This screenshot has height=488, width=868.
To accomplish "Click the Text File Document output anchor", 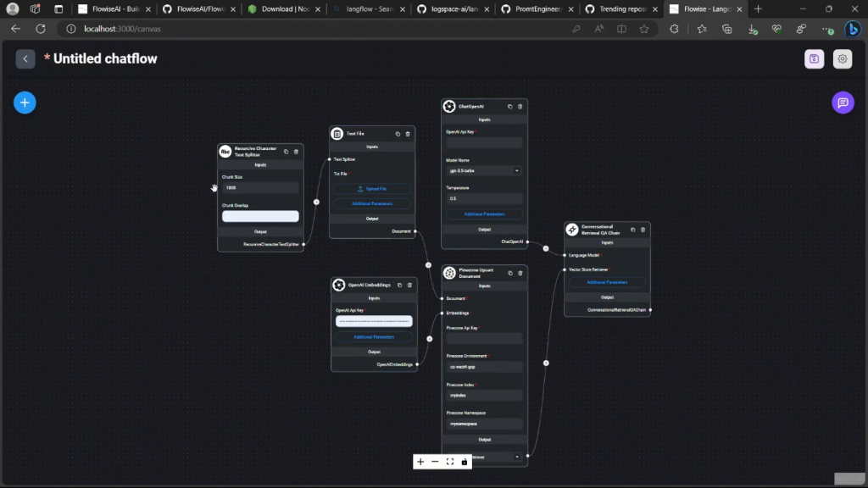I will 415,231.
